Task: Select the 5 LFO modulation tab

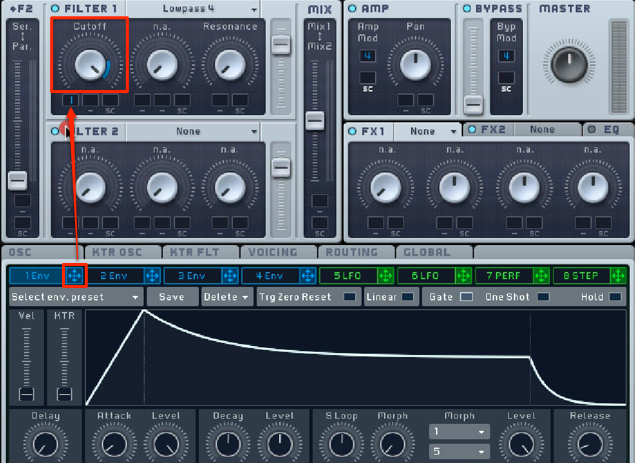Action: (x=348, y=276)
